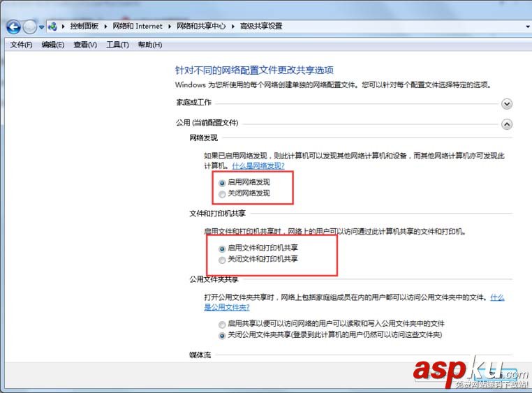Open the 帮助(H) menu

(149, 45)
